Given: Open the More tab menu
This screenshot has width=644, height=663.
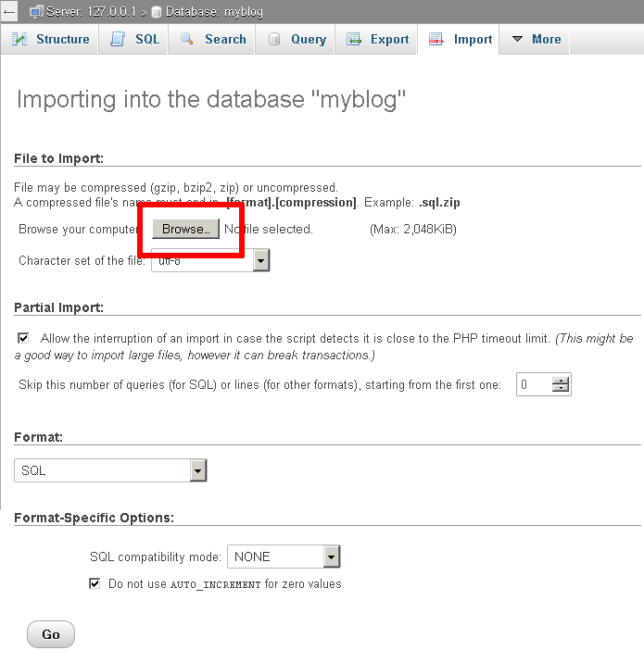Looking at the screenshot, I should point(536,40).
